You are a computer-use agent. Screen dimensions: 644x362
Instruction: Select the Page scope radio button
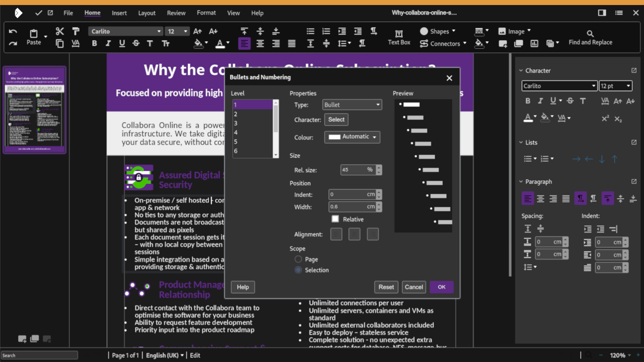[x=298, y=259]
